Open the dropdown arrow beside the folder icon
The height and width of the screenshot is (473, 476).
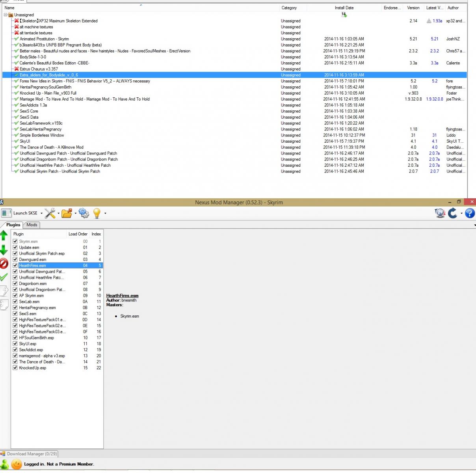tap(76, 213)
